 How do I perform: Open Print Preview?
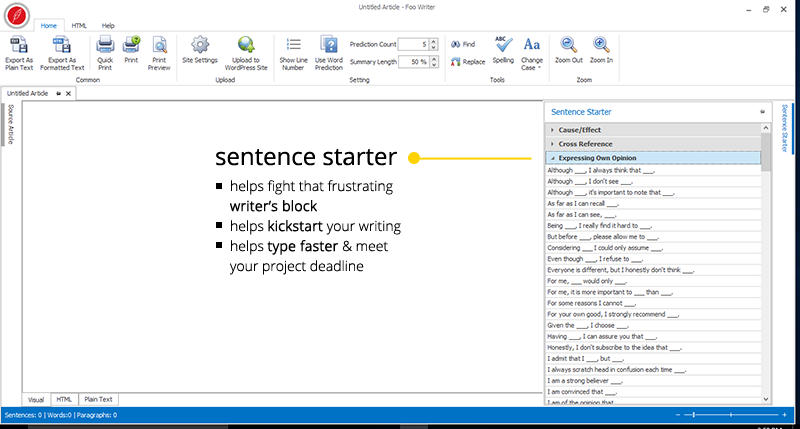click(158, 44)
